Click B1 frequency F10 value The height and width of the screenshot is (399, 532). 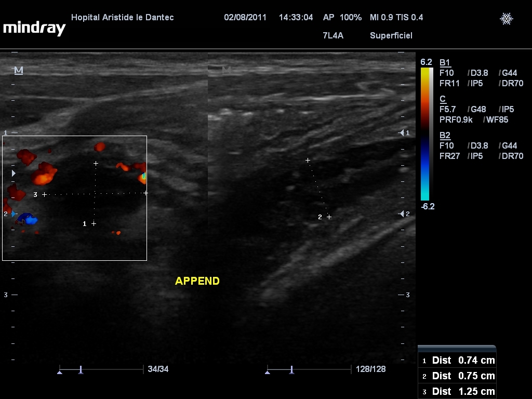[446, 73]
